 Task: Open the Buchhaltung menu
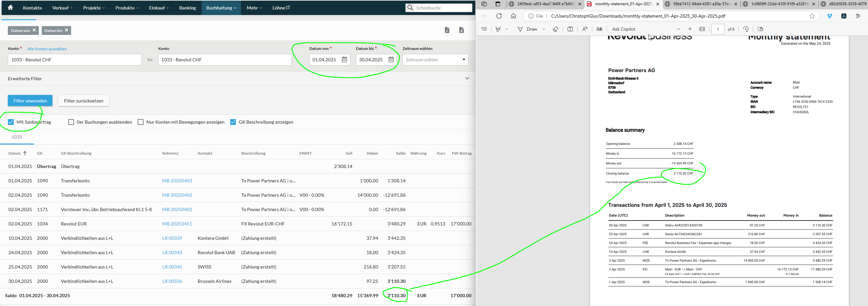221,8
